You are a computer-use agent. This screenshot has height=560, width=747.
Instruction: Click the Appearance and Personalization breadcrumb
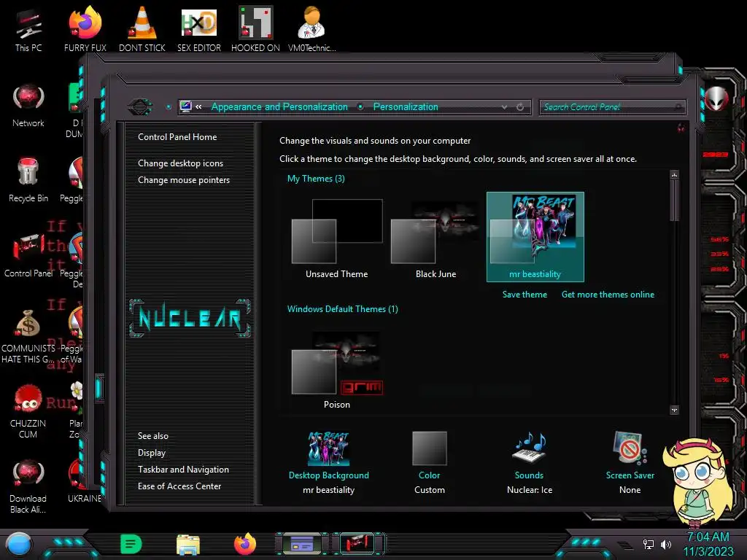pyautogui.click(x=279, y=107)
